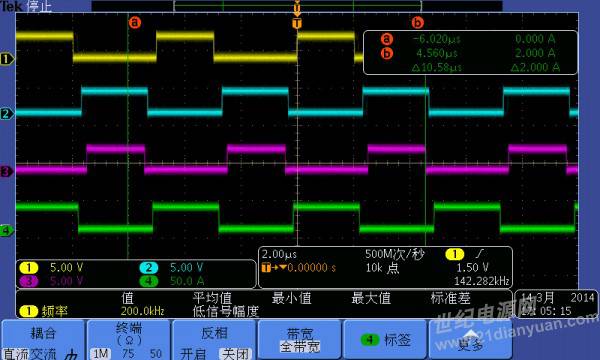Image resolution: width=600 pixels, height=360 pixels.
Task: Select channel 2 badge showing 5.00 V
Action: (x=149, y=267)
